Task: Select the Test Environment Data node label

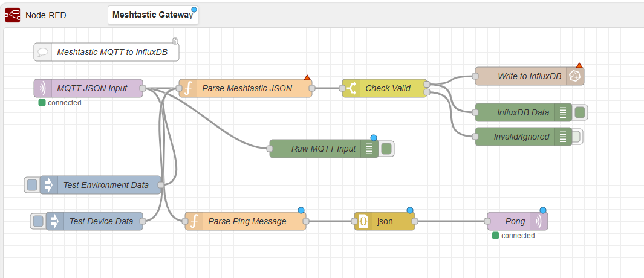Action: [106, 185]
